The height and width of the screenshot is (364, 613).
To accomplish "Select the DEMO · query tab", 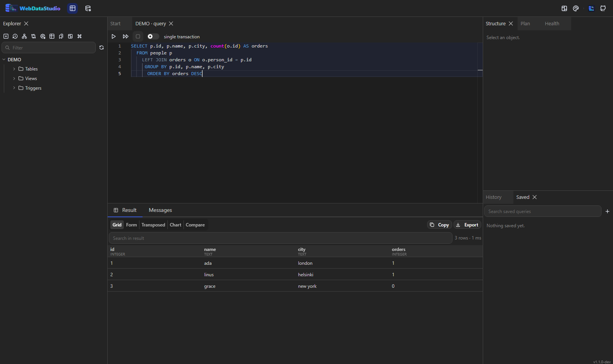I will click(x=151, y=23).
